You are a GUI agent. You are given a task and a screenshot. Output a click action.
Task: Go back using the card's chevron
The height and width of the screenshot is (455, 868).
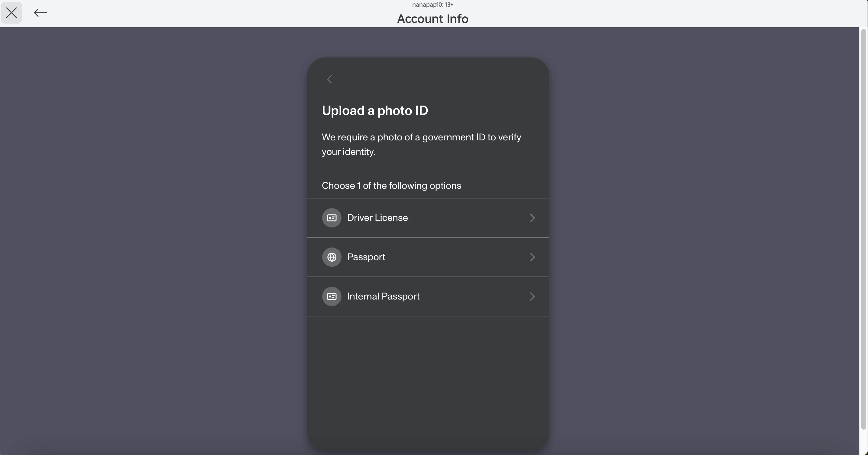click(329, 79)
